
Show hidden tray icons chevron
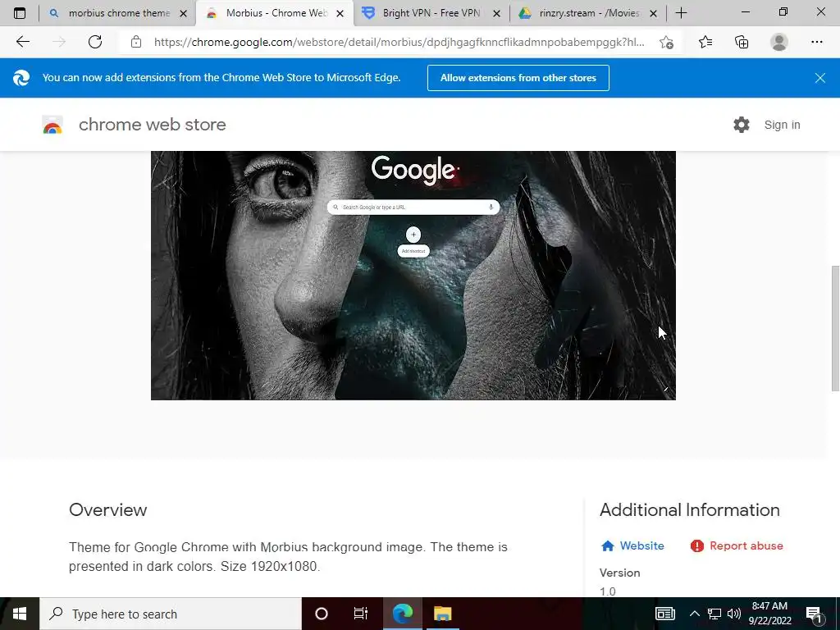pos(694,614)
